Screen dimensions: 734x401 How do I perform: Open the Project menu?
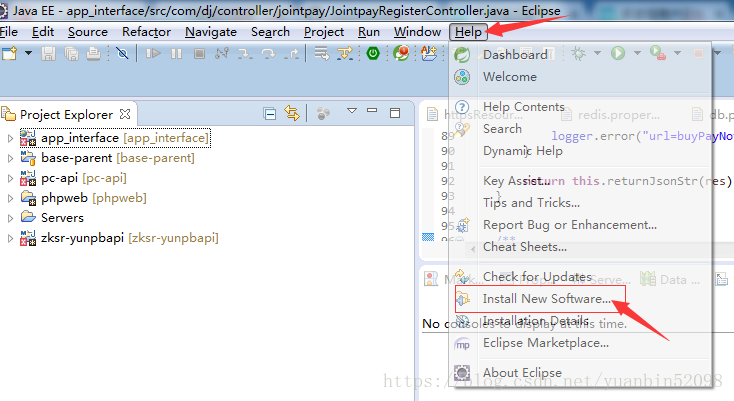click(x=324, y=32)
